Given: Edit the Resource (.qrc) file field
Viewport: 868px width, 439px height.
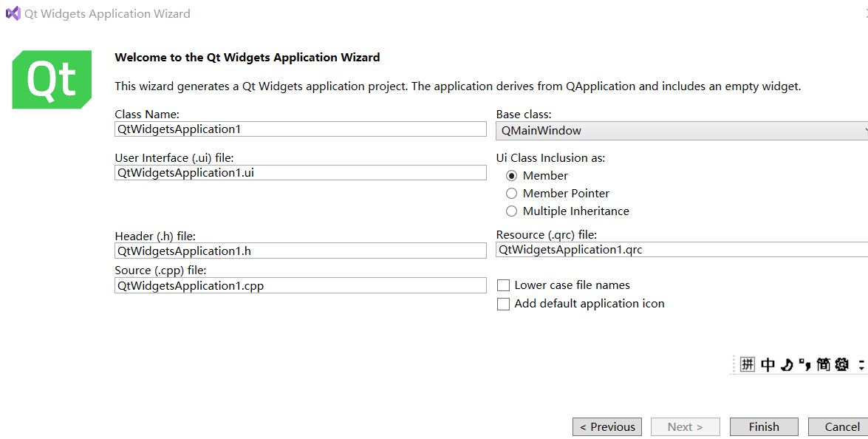Looking at the screenshot, I should (682, 250).
